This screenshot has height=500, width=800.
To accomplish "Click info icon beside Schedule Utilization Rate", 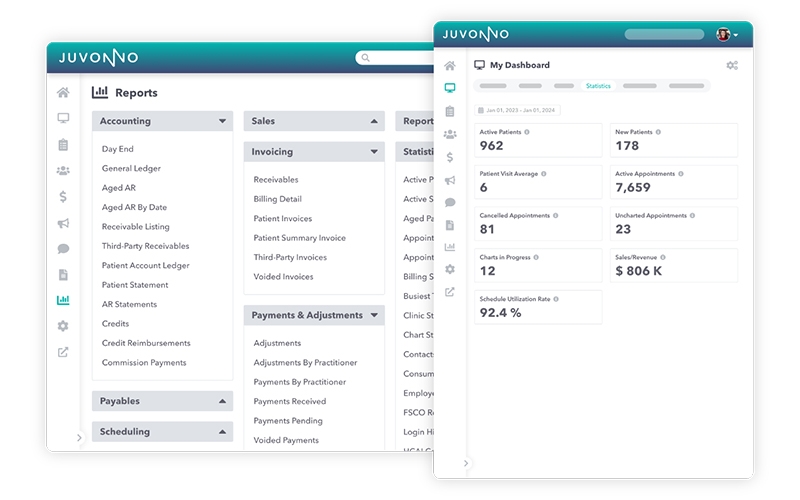I will [x=556, y=299].
